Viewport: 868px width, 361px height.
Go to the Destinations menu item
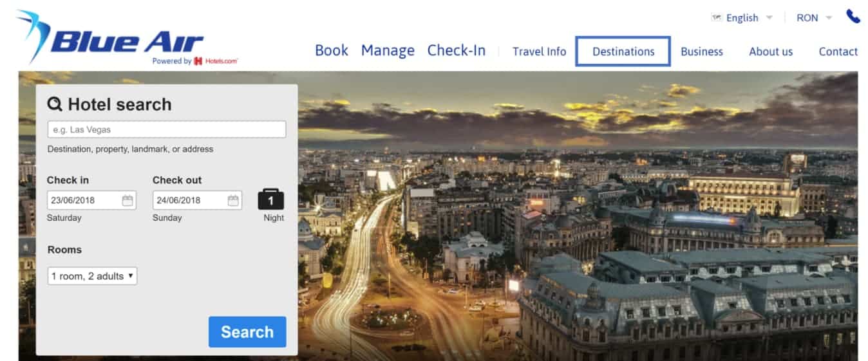coord(623,51)
